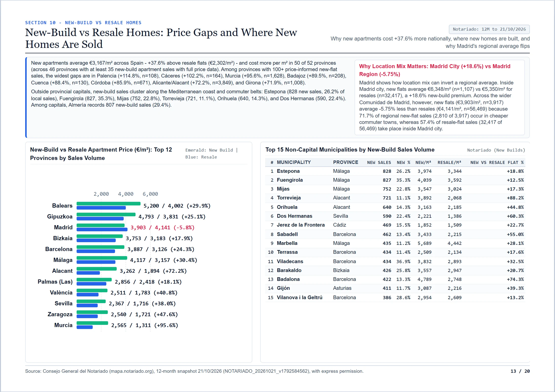Click the Notariado 12M date badge
Screen dimensions: 555x392
(x=489, y=29)
